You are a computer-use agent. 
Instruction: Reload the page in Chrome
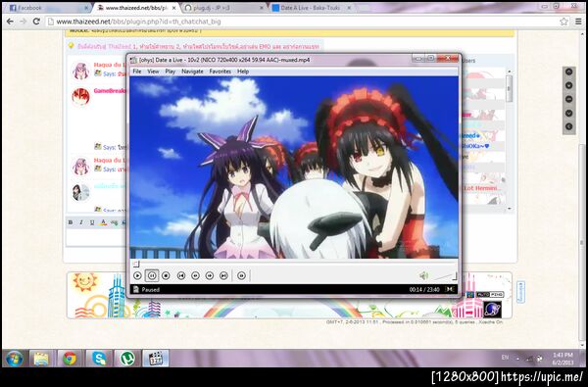click(x=36, y=22)
